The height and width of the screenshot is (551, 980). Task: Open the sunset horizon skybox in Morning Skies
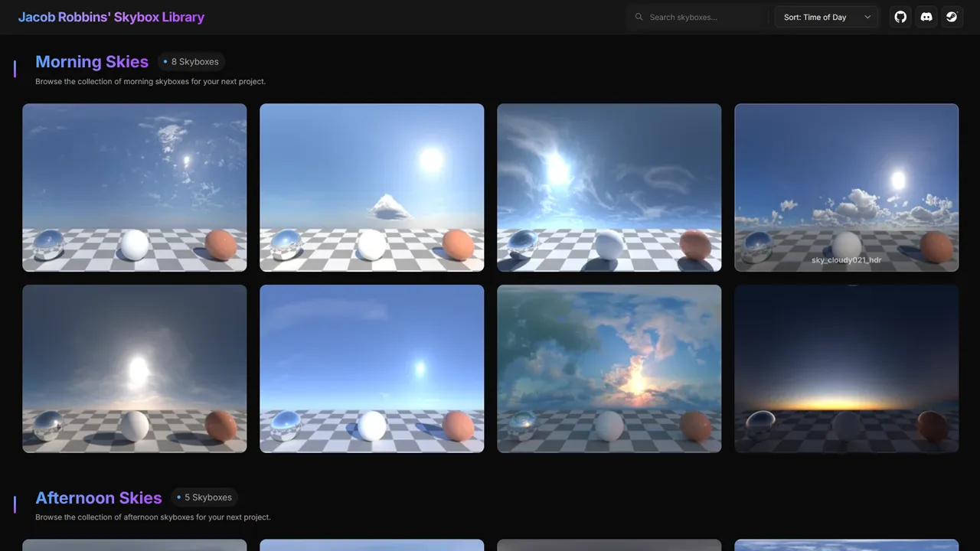[x=846, y=368]
